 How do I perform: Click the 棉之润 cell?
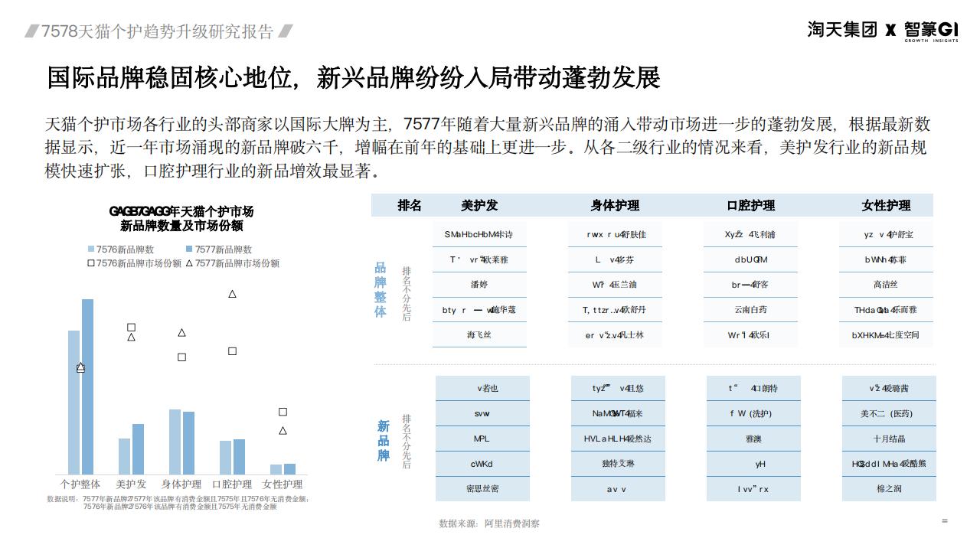click(889, 489)
